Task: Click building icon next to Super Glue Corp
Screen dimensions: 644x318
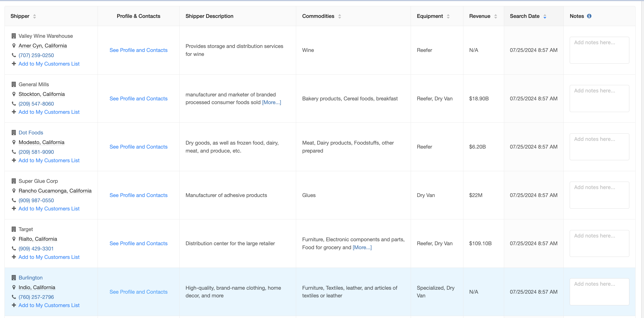Action: [x=14, y=181]
